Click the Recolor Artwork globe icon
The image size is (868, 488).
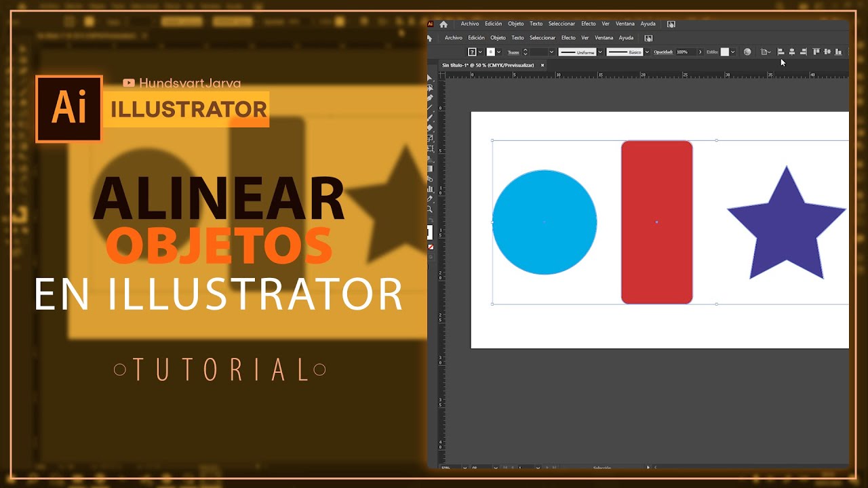click(x=747, y=52)
